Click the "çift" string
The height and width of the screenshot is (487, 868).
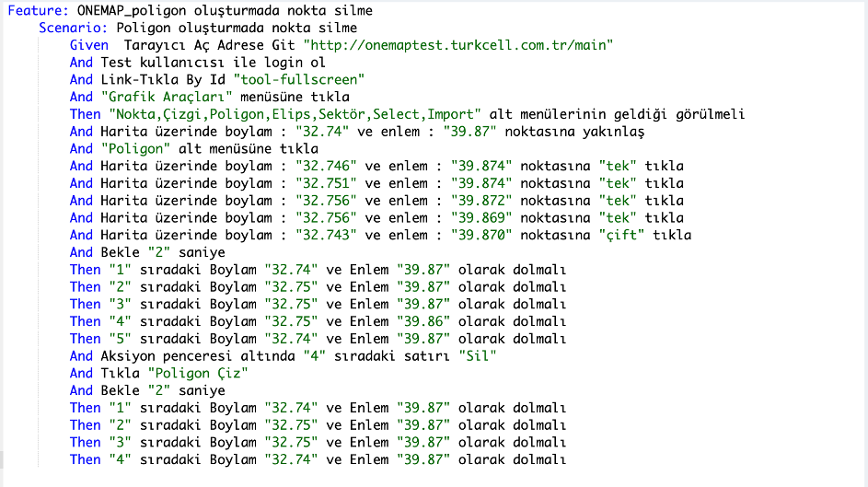[625, 235]
